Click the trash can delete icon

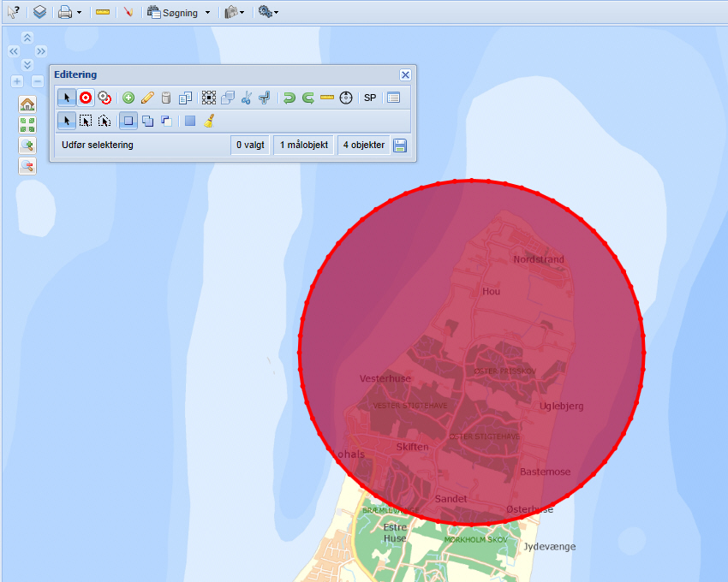pos(166,98)
